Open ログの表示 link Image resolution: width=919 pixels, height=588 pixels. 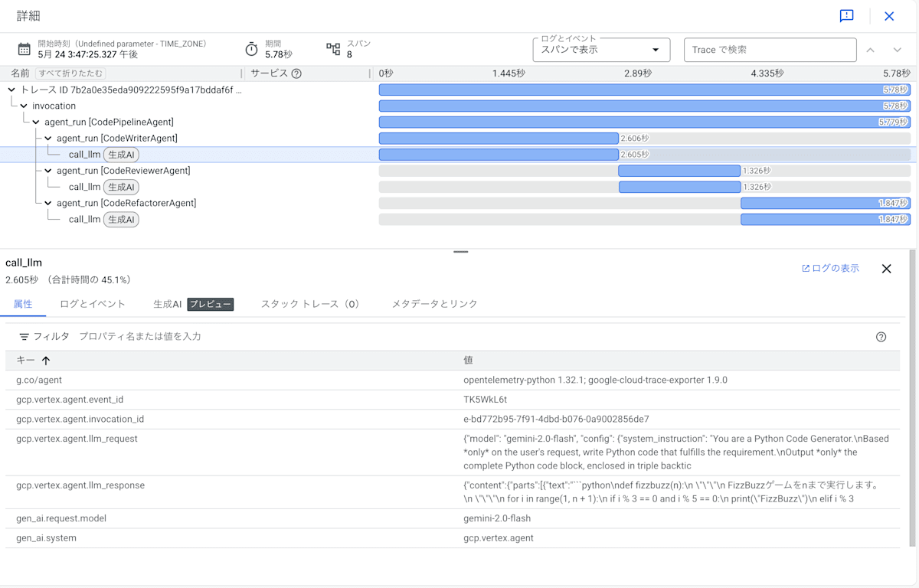coord(830,269)
